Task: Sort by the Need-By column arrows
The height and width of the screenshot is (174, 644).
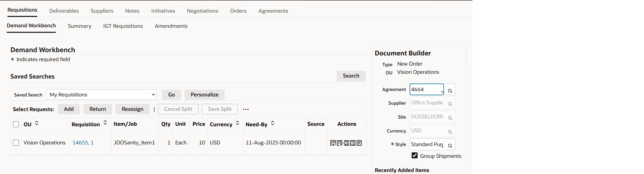Action: [x=273, y=123]
